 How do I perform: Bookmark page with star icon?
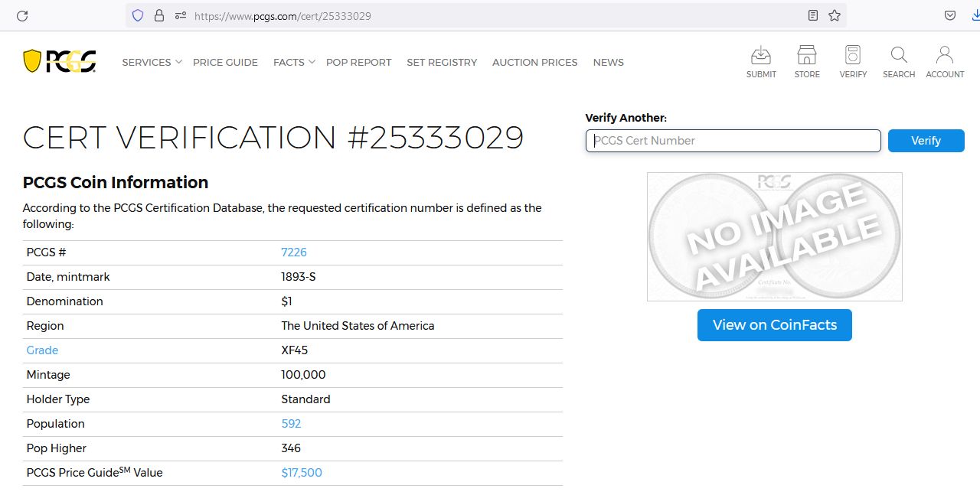835,15
